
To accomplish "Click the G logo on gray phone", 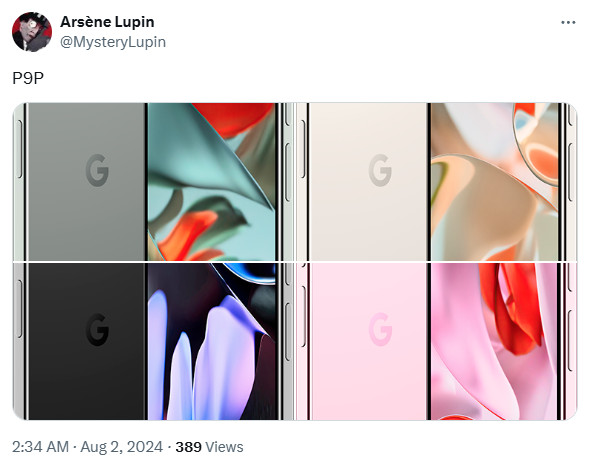I will click(x=97, y=170).
